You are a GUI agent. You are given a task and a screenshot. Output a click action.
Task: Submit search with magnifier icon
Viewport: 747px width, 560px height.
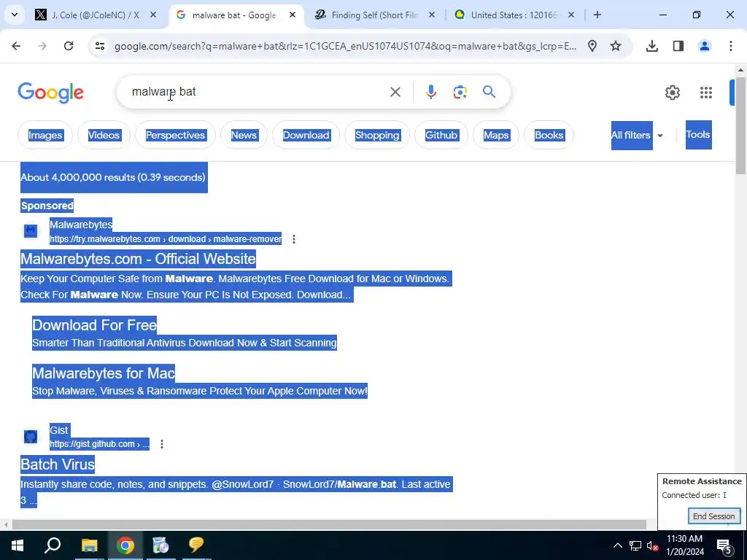[489, 91]
